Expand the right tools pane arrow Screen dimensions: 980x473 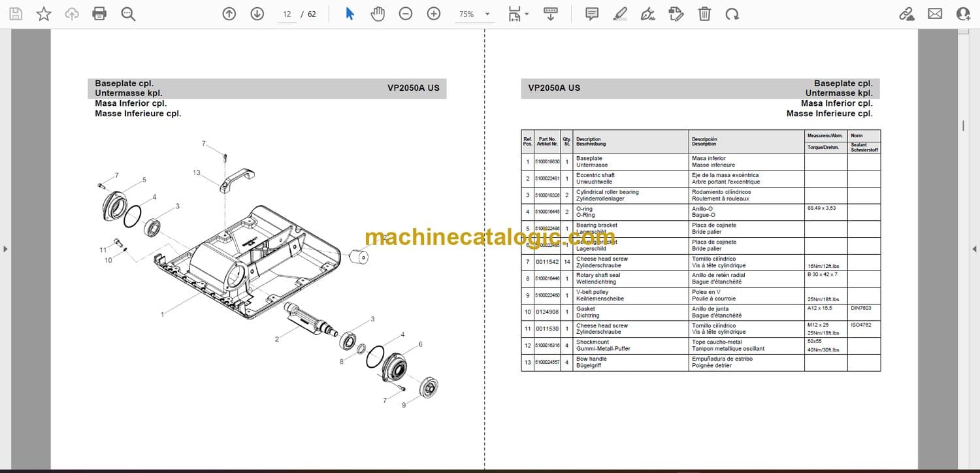click(x=974, y=248)
